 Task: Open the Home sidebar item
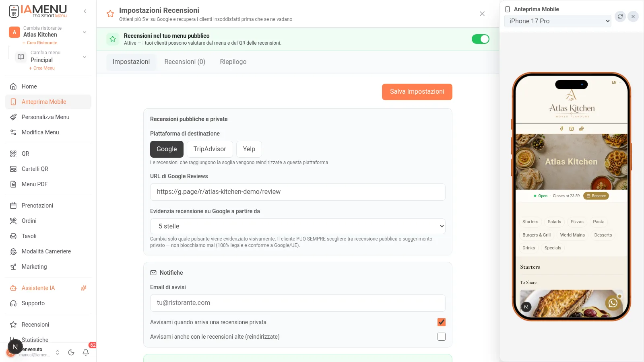[x=48, y=86]
